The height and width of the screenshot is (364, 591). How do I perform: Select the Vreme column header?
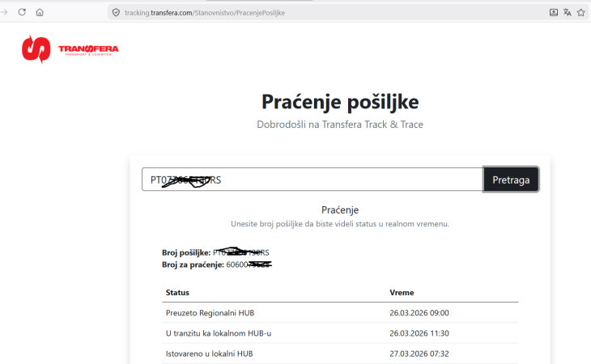pyautogui.click(x=402, y=292)
